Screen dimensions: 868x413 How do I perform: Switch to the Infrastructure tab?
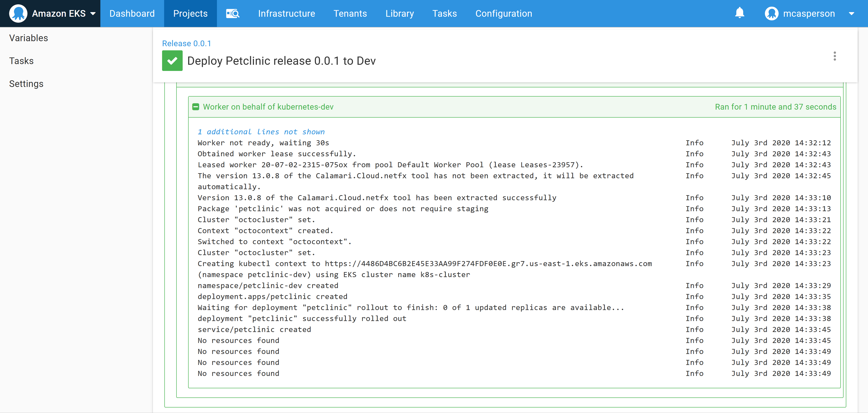(286, 13)
